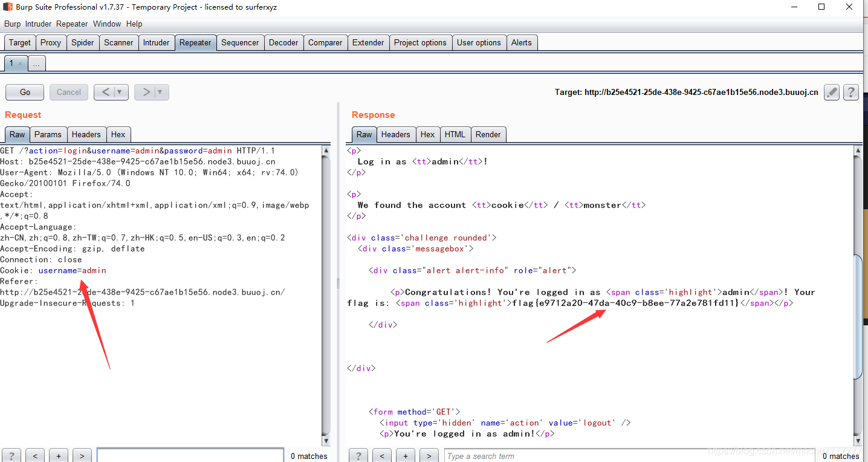868x462 pixels.
Task: Click the Cookie username=admin line
Action: coord(53,270)
